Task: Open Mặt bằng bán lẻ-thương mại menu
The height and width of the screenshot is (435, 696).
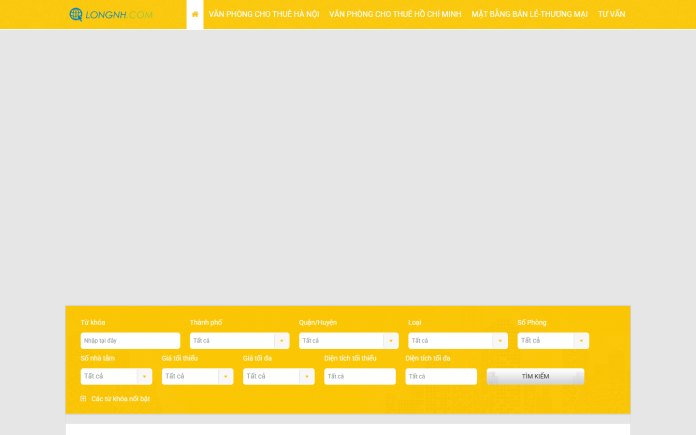Action: pos(529,14)
